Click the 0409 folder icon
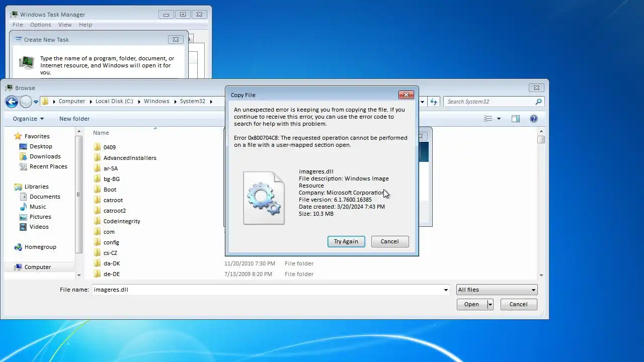The height and width of the screenshot is (362, 644). pos(98,147)
